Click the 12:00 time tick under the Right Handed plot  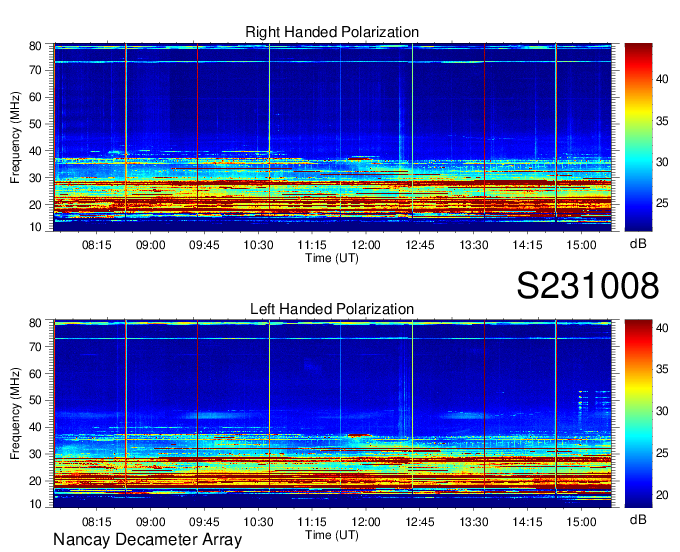tap(366, 245)
